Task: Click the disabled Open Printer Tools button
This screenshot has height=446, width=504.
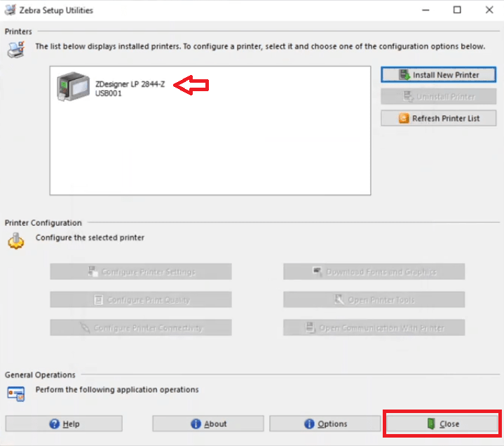Action: click(374, 299)
